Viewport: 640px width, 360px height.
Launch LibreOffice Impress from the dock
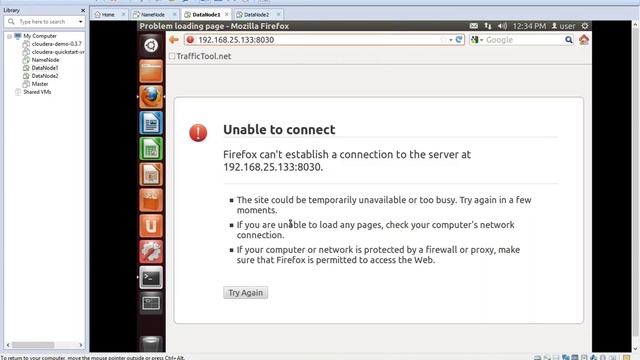151,174
